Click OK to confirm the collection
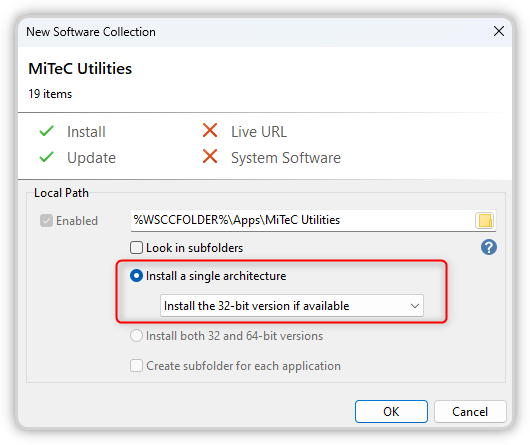 391,412
